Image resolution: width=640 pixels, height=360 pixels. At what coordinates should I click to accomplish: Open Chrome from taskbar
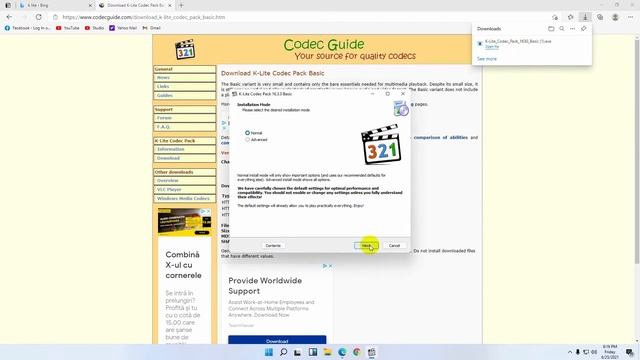pos(357,352)
